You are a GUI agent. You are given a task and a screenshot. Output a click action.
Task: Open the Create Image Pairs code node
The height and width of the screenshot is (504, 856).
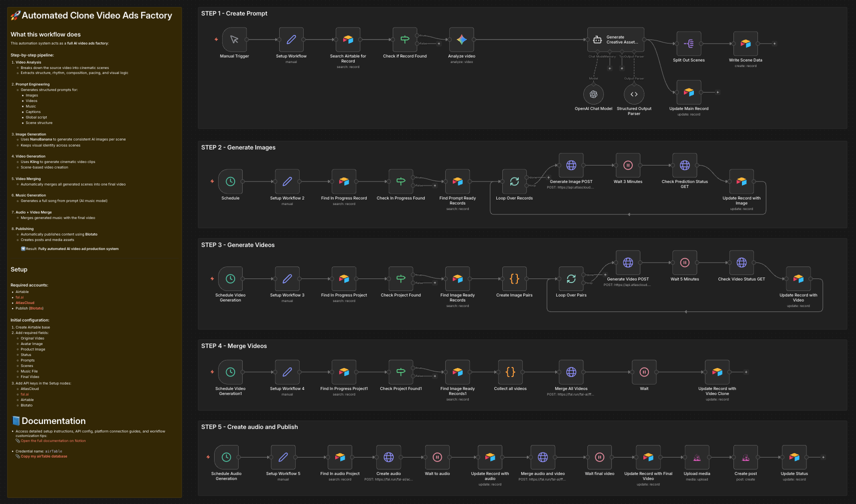coord(514,279)
